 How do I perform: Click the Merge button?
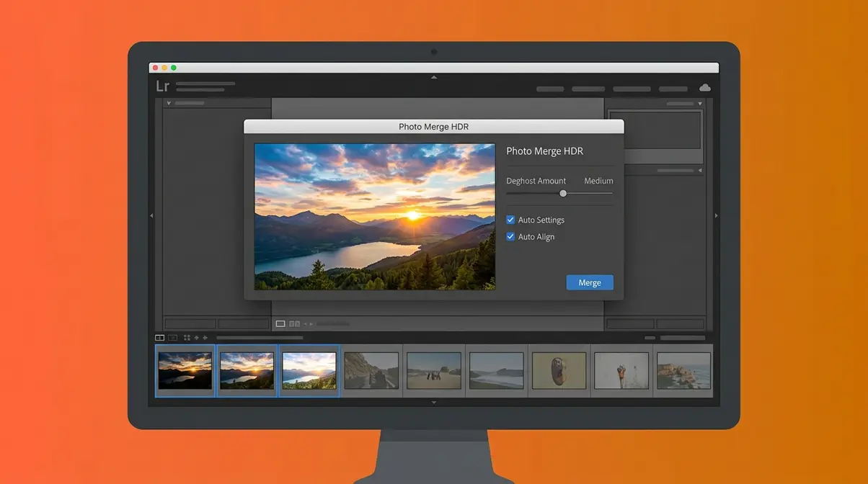(590, 282)
